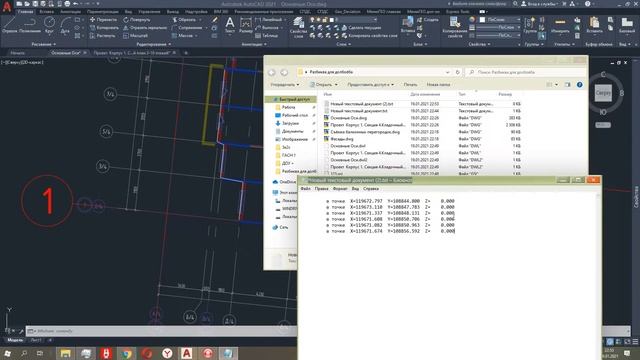
Task: Click Explorer back navigation arrow
Action: coord(271,72)
